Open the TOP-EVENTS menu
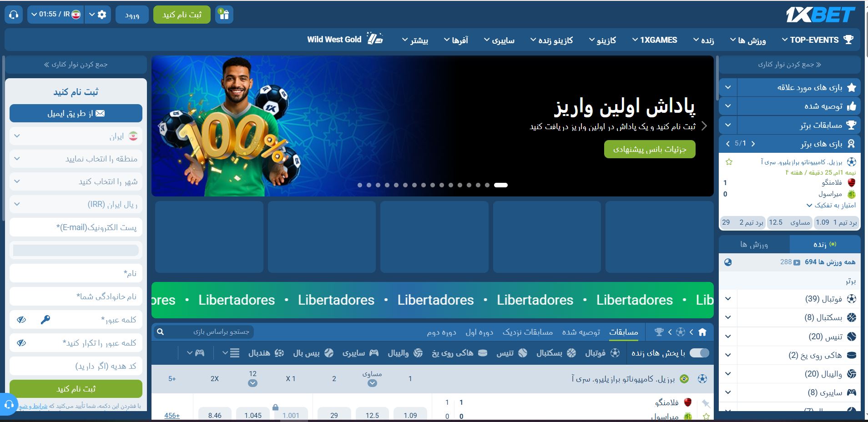The height and width of the screenshot is (422, 868). pos(818,40)
